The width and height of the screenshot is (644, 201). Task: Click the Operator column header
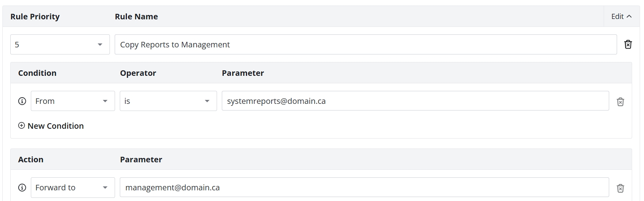138,73
